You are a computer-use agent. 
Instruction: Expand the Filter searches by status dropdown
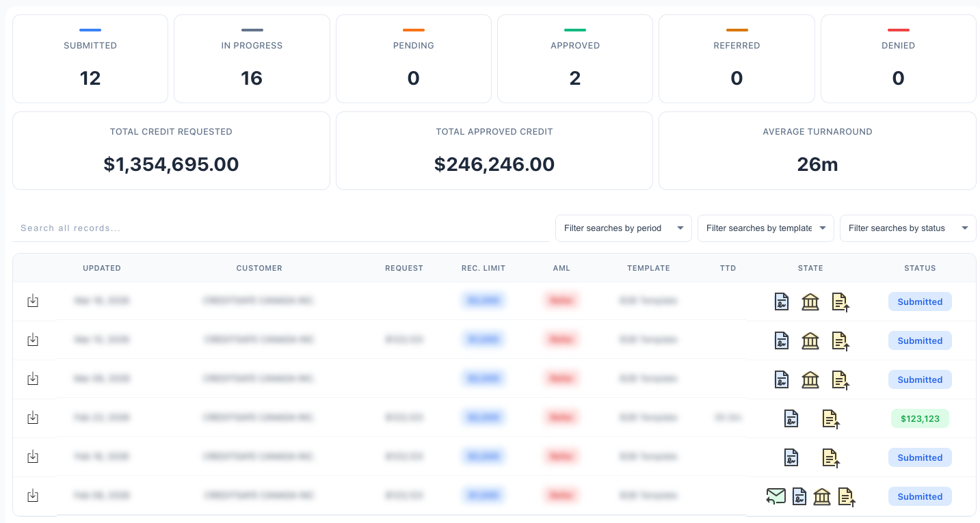tap(908, 228)
